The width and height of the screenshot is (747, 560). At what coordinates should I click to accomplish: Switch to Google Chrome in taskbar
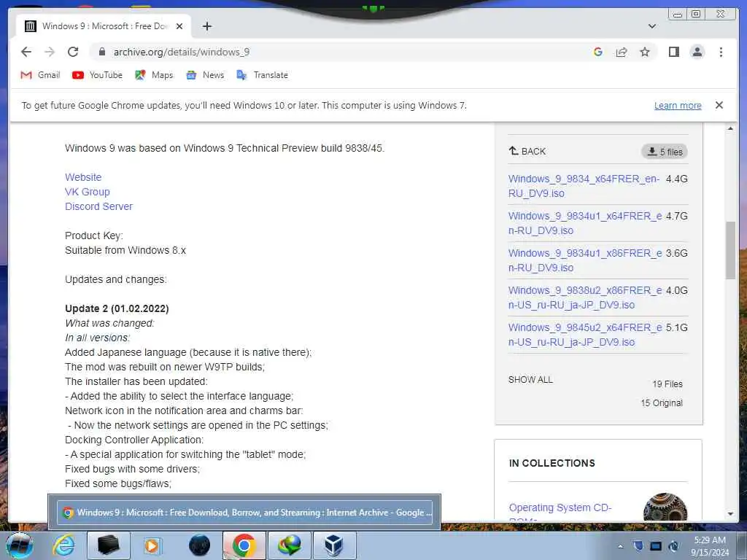244,545
